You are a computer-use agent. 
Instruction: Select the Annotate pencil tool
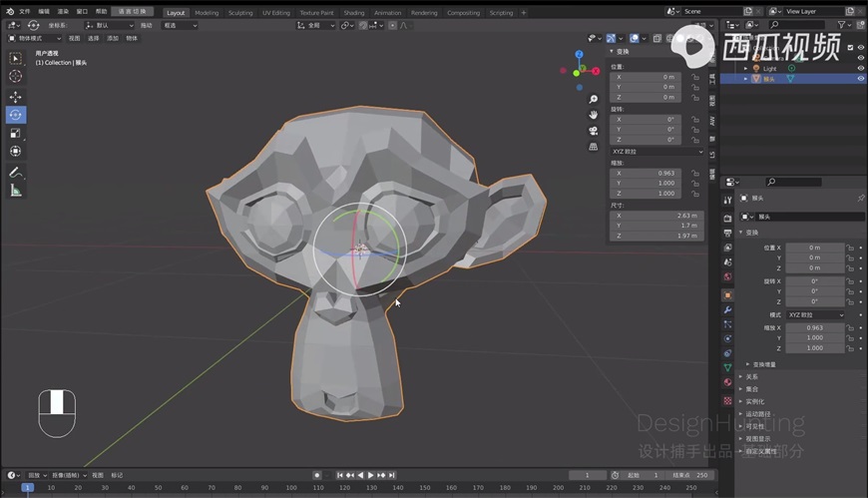pyautogui.click(x=16, y=173)
